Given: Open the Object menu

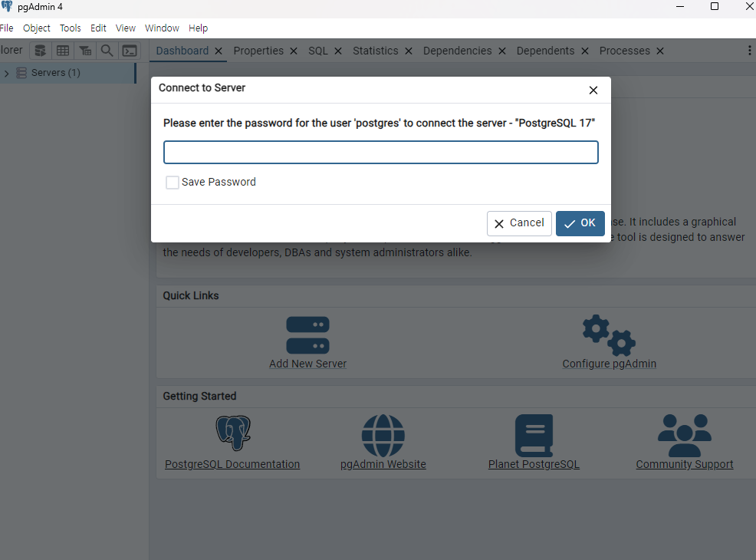Looking at the screenshot, I should pyautogui.click(x=37, y=28).
